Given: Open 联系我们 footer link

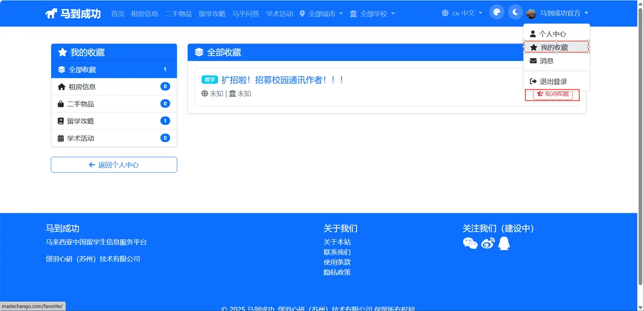Looking at the screenshot, I should click(337, 252).
